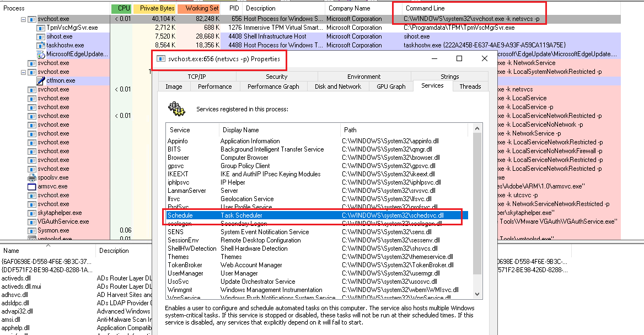Open the Performance Graph tab

273,86
